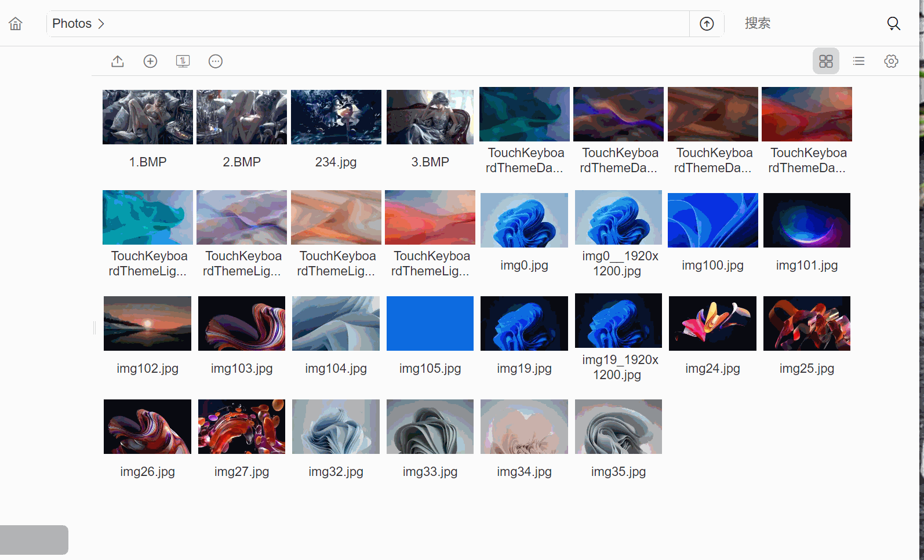Click the upload arrow circle icon
Image resolution: width=924 pixels, height=560 pixels.
click(706, 24)
